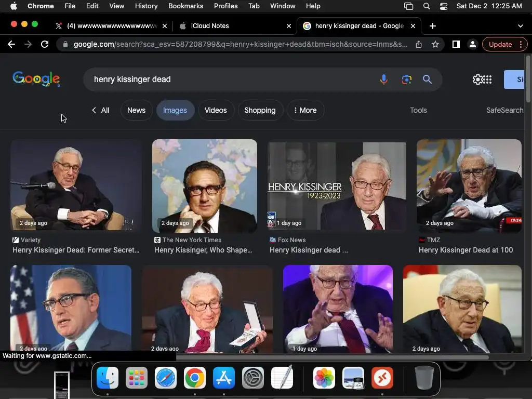Click the back navigation arrow
Screen dimensions: 532x399
point(11,44)
